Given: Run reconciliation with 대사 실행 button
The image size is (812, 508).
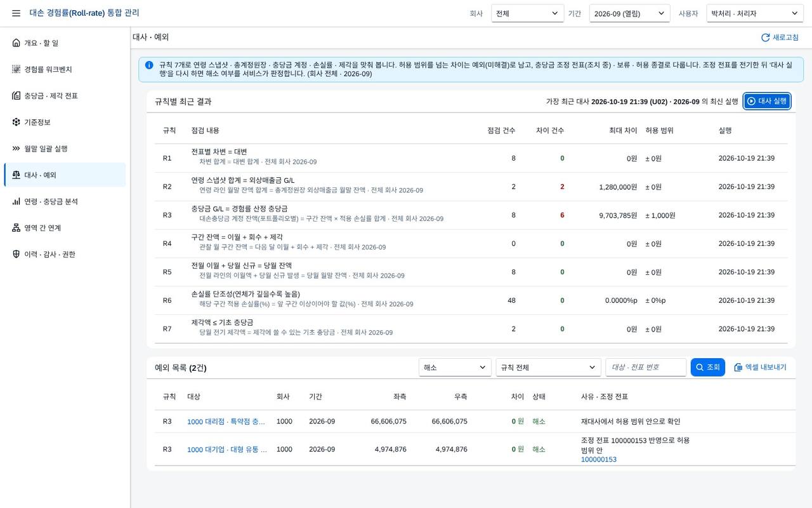Looking at the screenshot, I should tap(767, 101).
